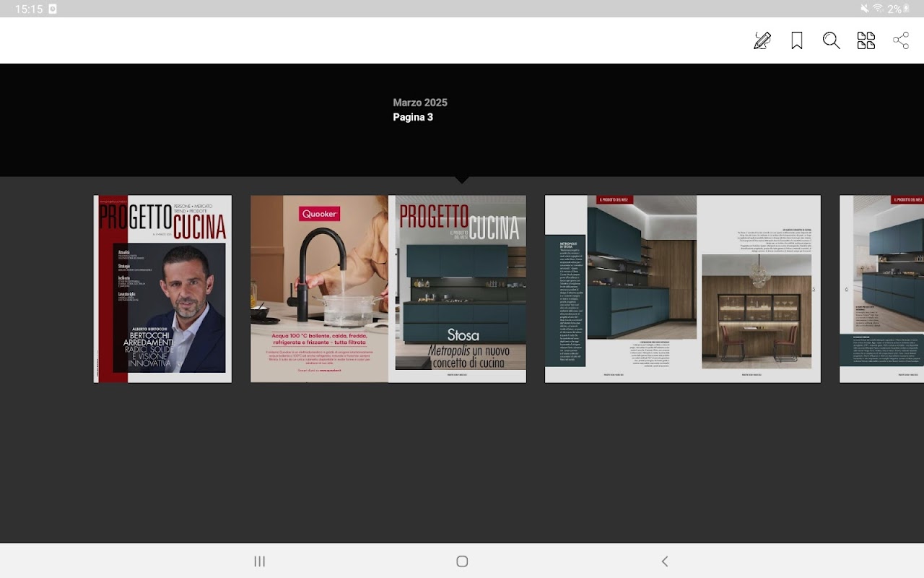924x578 pixels.
Task: Select the partially visible thumbnail at right edge
Action: 882,289
